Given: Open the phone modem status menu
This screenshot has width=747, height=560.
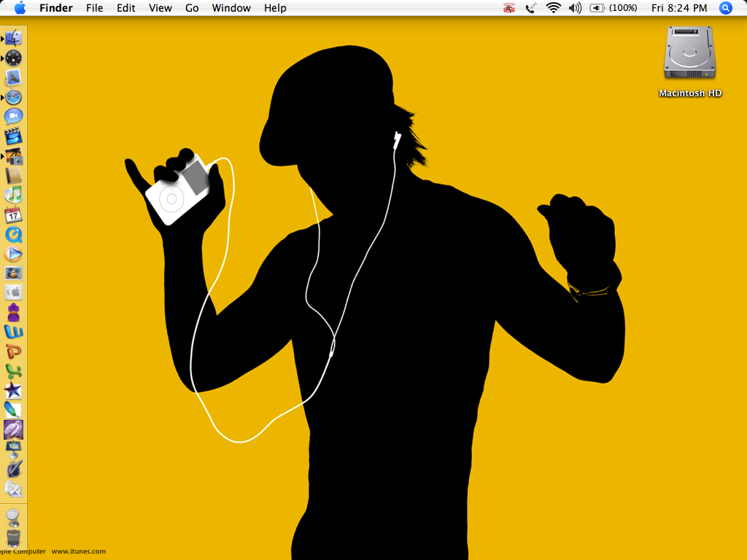Looking at the screenshot, I should [530, 8].
